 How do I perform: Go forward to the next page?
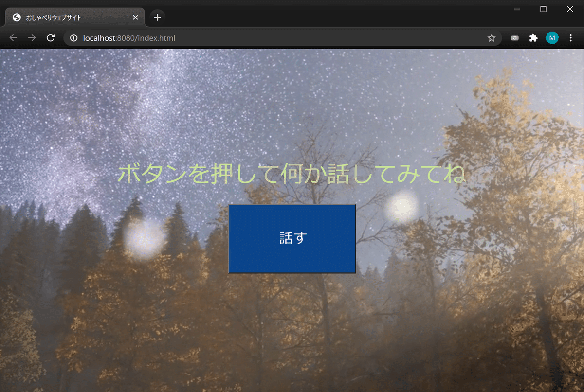(x=31, y=37)
